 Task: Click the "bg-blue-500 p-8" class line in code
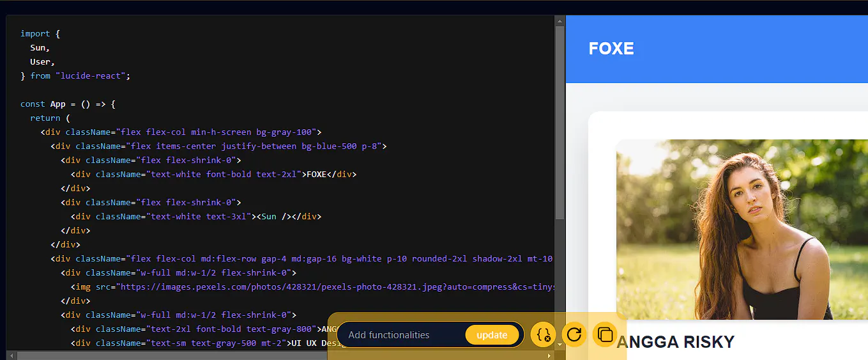219,146
